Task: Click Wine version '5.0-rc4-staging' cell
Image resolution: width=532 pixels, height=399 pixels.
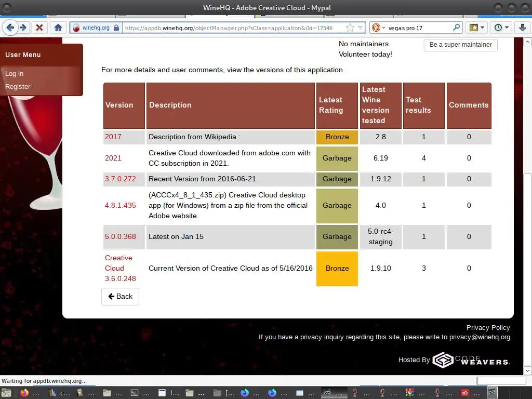Action: click(x=381, y=236)
